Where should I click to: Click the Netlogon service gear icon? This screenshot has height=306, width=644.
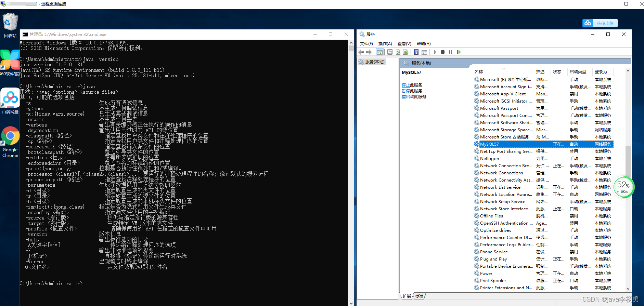click(476, 158)
